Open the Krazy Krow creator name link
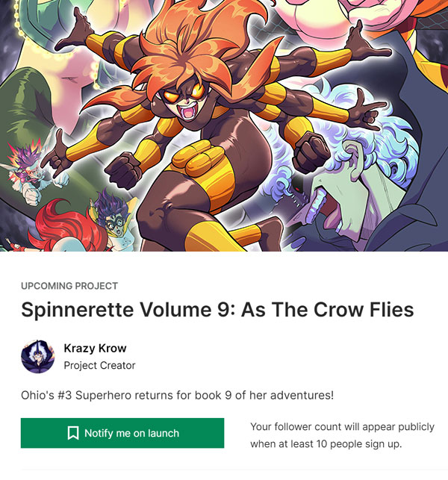 pyautogui.click(x=95, y=348)
